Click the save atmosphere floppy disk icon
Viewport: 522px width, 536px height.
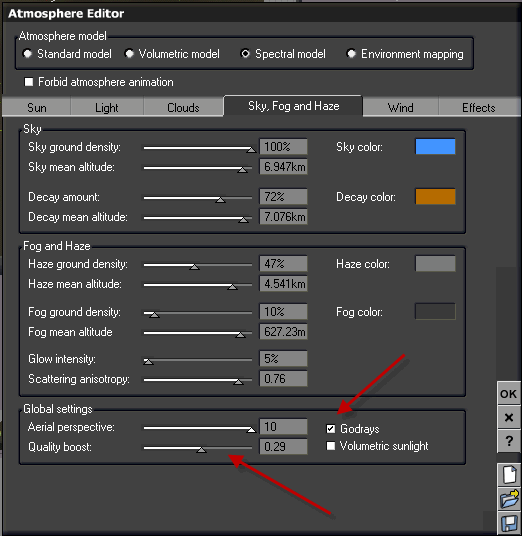click(509, 523)
